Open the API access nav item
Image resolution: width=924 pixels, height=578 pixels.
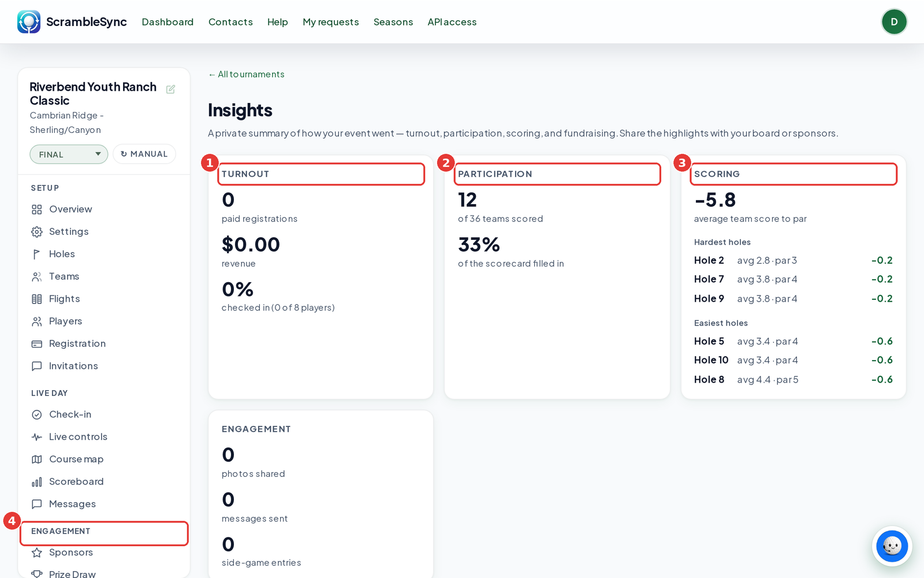pyautogui.click(x=452, y=22)
